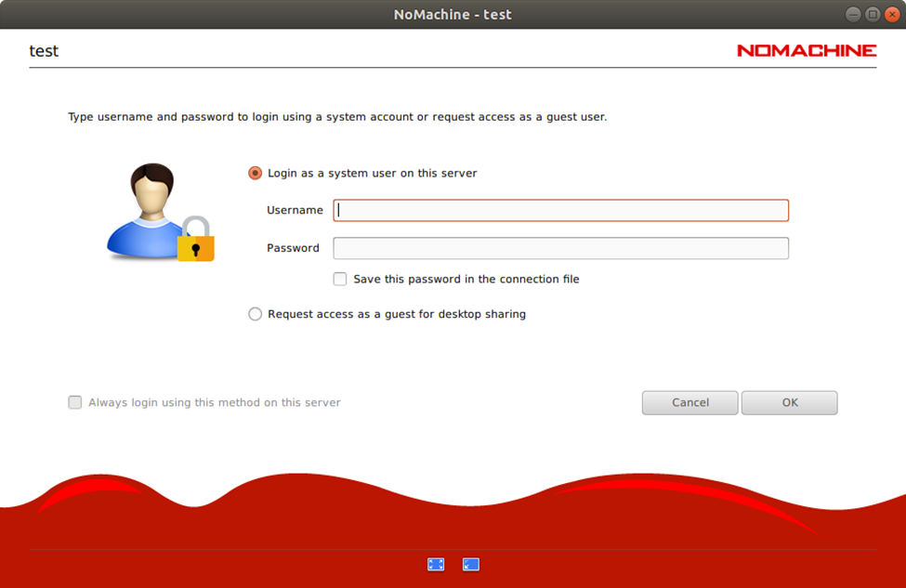Select Request access as a guest radio button
906x588 pixels.
point(255,314)
